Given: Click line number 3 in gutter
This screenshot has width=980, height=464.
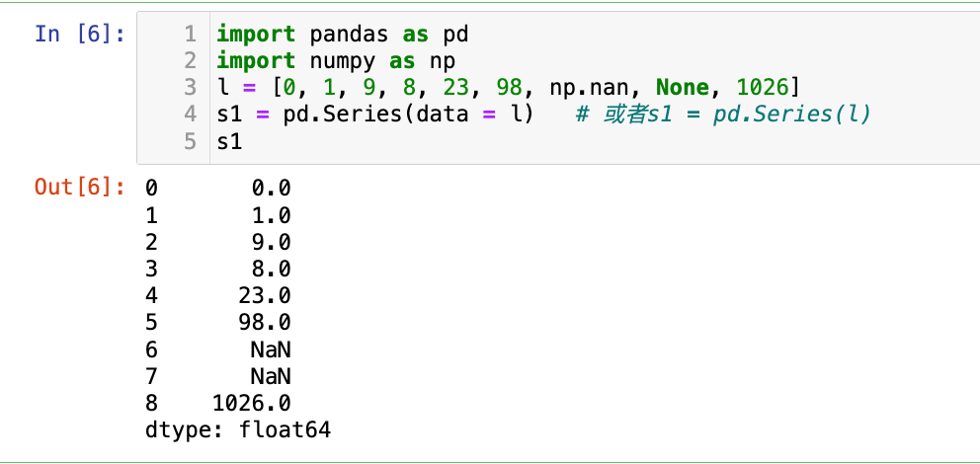Looking at the screenshot, I should pyautogui.click(x=191, y=88).
